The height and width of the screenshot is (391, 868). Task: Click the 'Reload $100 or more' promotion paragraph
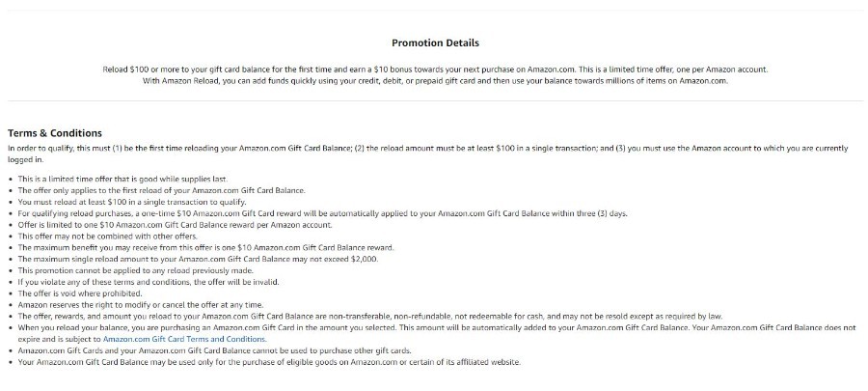(435, 75)
